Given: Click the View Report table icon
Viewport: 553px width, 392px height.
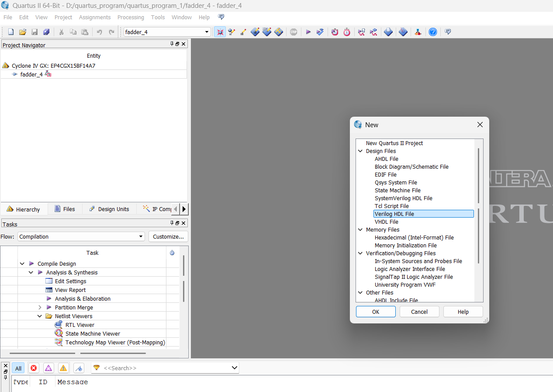Looking at the screenshot, I should click(x=49, y=290).
